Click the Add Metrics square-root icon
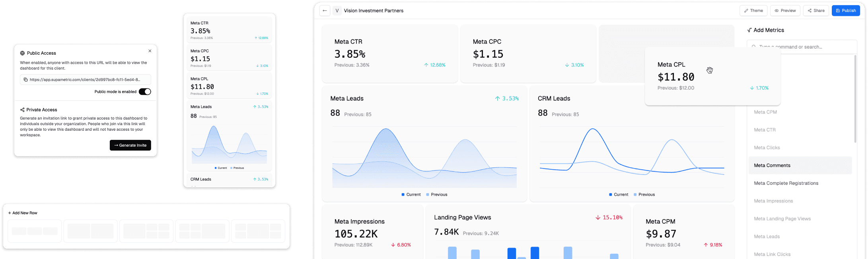 (749, 30)
